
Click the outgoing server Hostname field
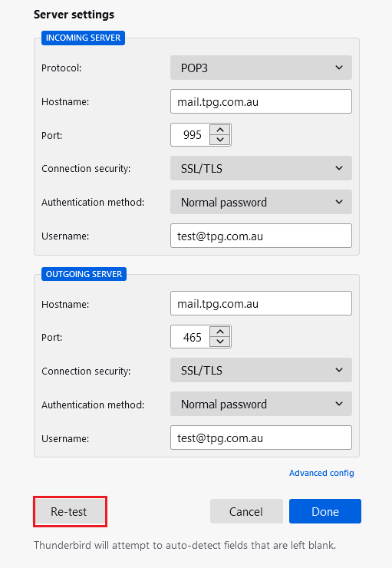point(261,303)
